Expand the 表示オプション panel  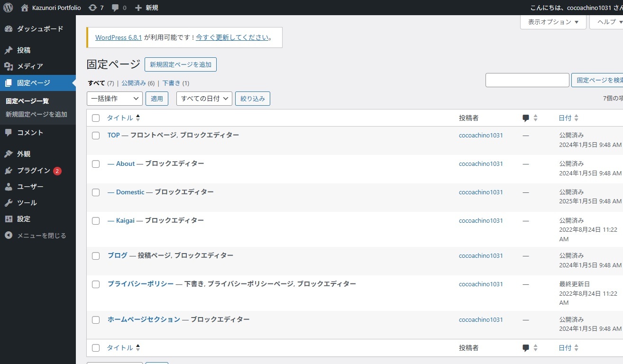[x=553, y=22]
